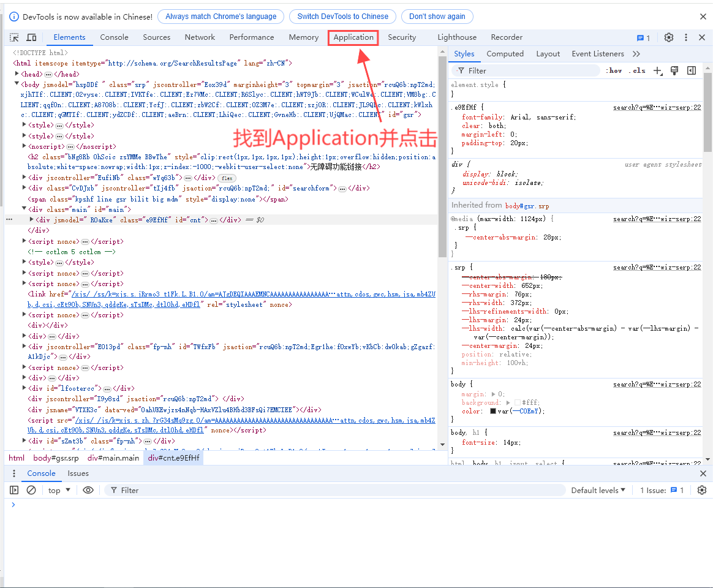Toggle the rendering emulations paintbrush icon
This screenshot has width=713, height=588.
coord(674,70)
